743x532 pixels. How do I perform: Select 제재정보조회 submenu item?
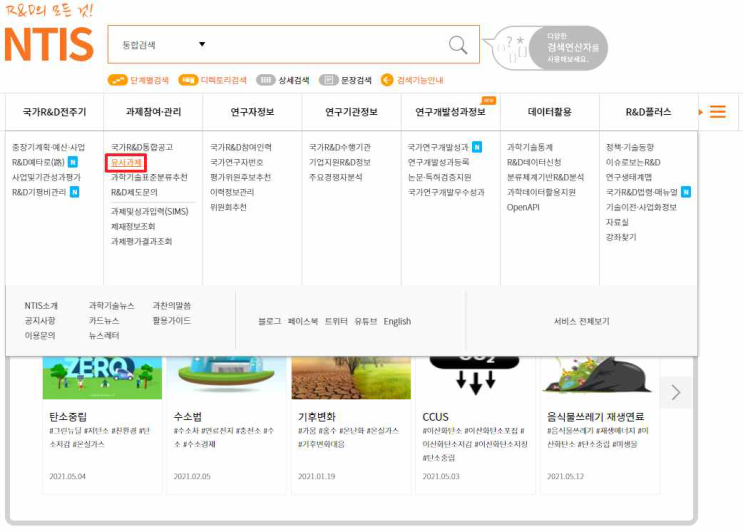[133, 226]
